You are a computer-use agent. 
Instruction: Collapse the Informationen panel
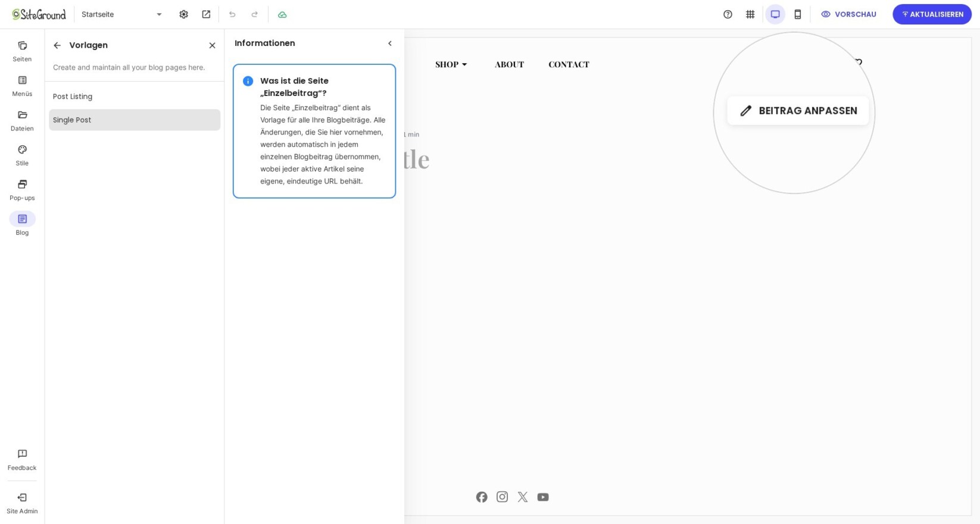390,43
